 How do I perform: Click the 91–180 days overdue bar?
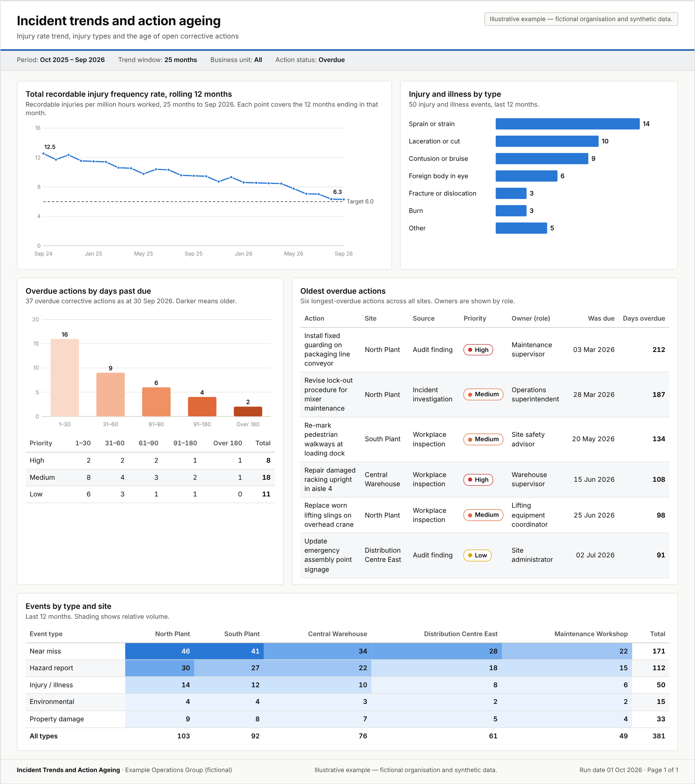[x=202, y=406]
